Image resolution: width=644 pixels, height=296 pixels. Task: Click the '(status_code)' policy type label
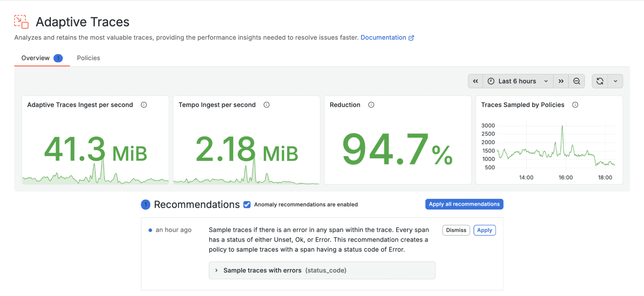pos(326,270)
